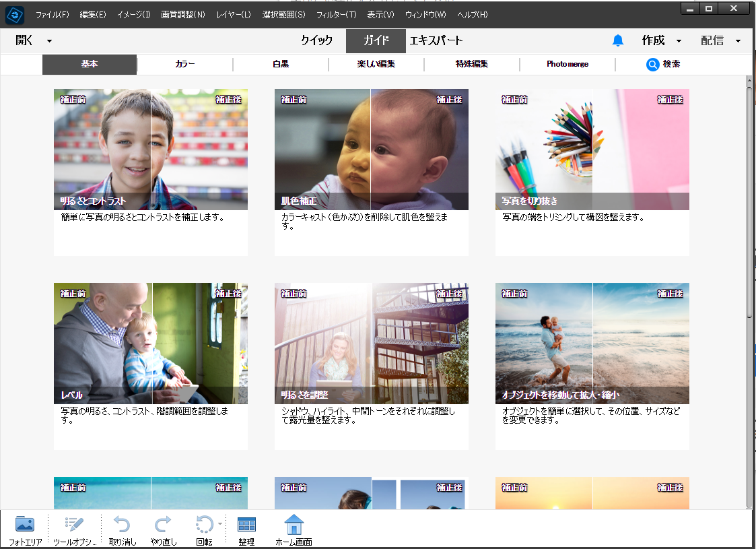Click description starting オブジェクトを簡単に選択して
Screen dimensions: 756x549
(591, 416)
